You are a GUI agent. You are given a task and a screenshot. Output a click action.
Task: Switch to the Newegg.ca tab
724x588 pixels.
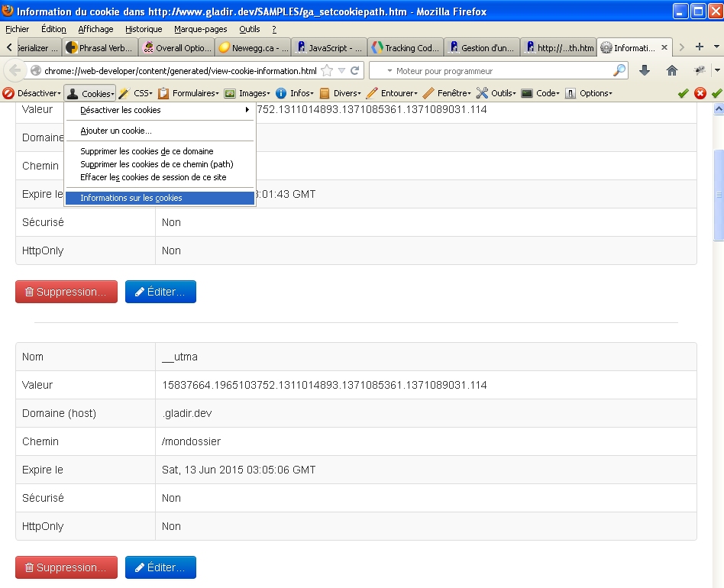tap(253, 47)
